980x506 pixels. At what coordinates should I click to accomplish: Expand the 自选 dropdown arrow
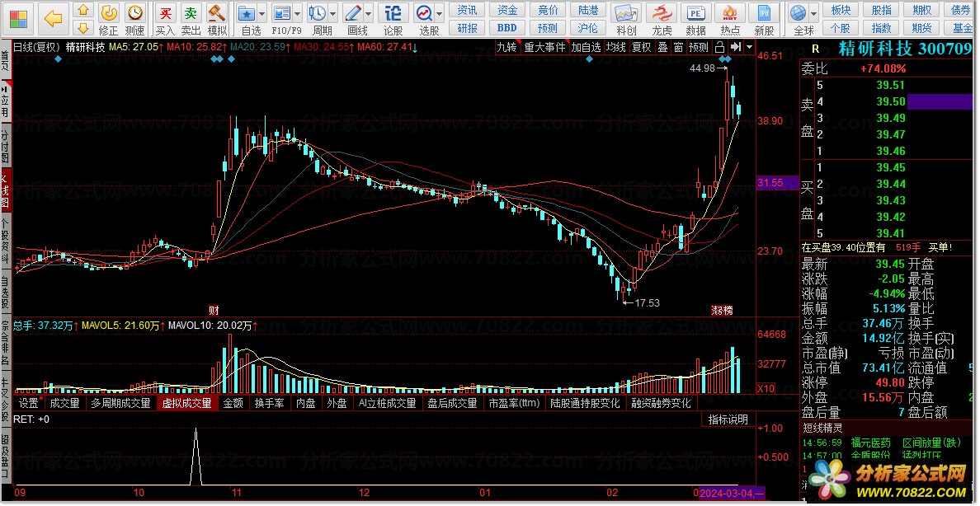point(261,13)
